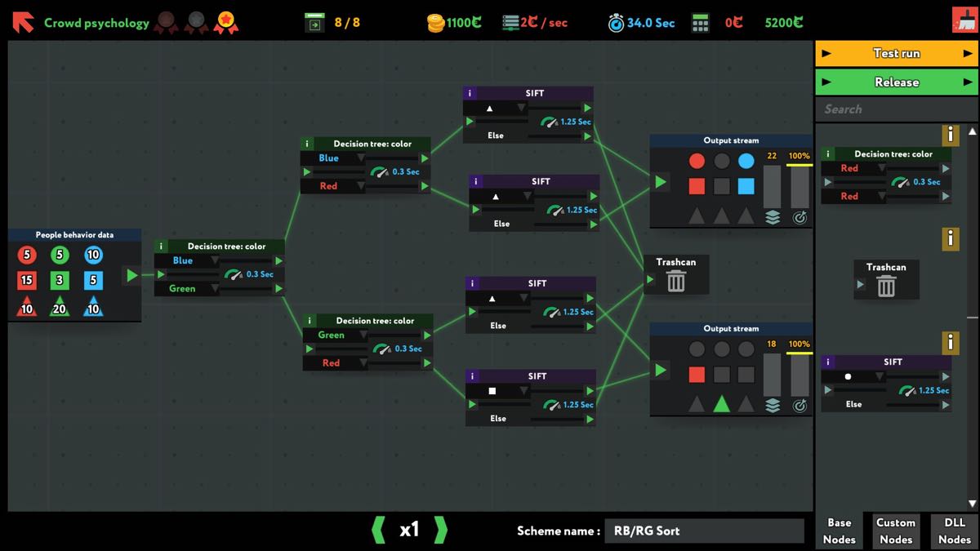980x551 pixels.
Task: Click accuracy bar in Output stream showing 22
Action: [800, 185]
